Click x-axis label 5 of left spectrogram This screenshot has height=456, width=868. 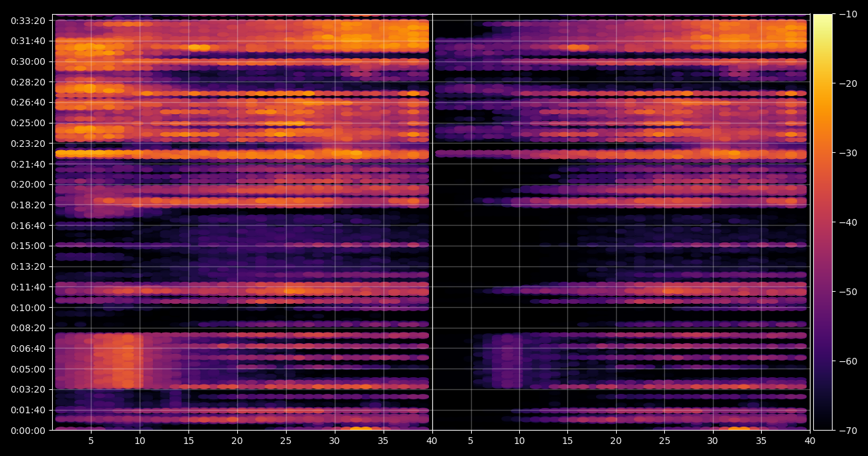(x=91, y=441)
